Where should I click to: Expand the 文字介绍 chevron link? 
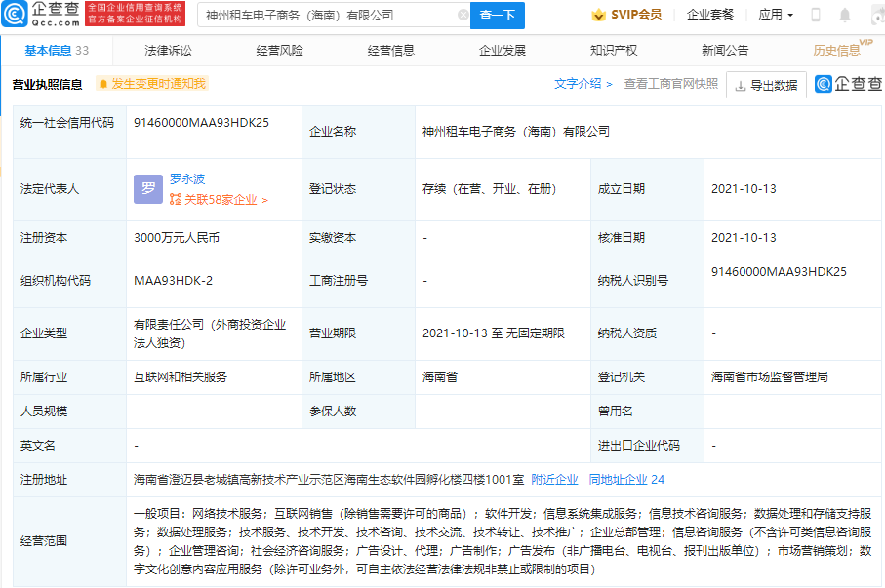583,85
